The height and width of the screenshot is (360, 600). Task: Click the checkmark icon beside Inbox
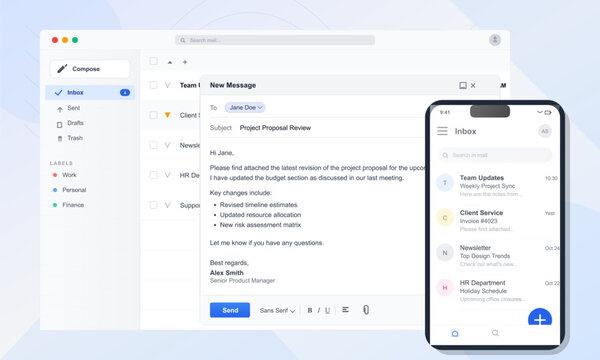tap(59, 93)
